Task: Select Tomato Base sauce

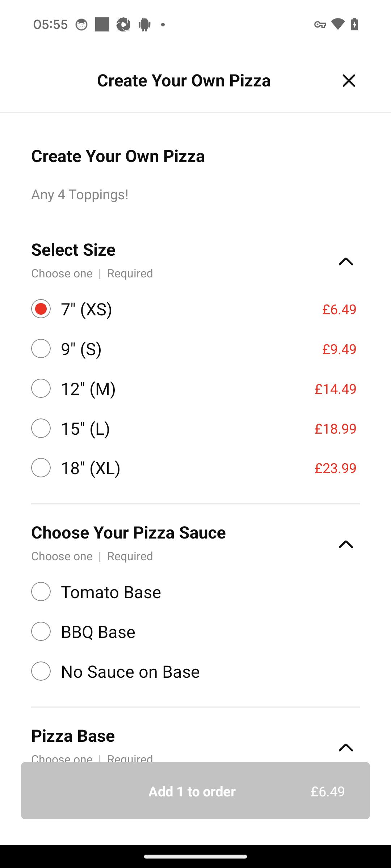Action: [41, 592]
